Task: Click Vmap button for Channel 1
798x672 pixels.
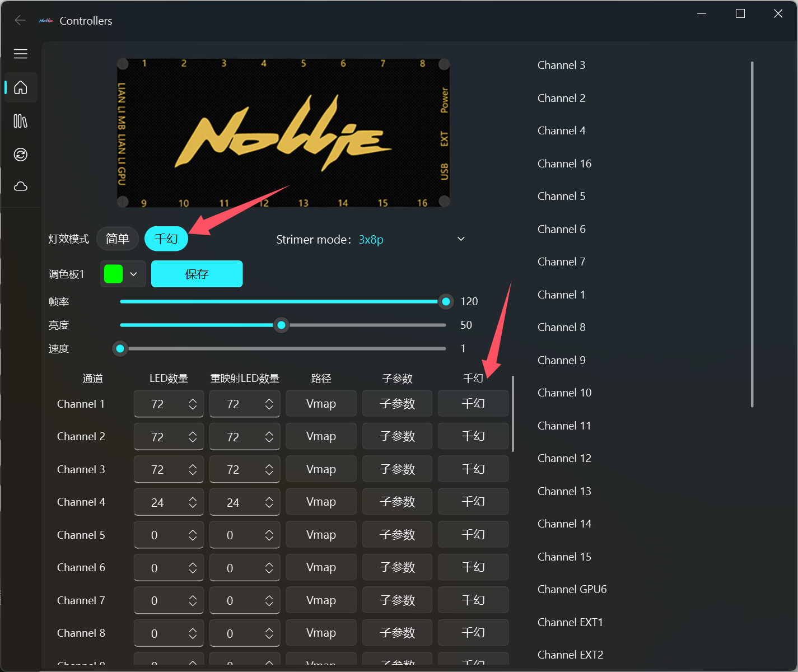Action: (x=321, y=404)
